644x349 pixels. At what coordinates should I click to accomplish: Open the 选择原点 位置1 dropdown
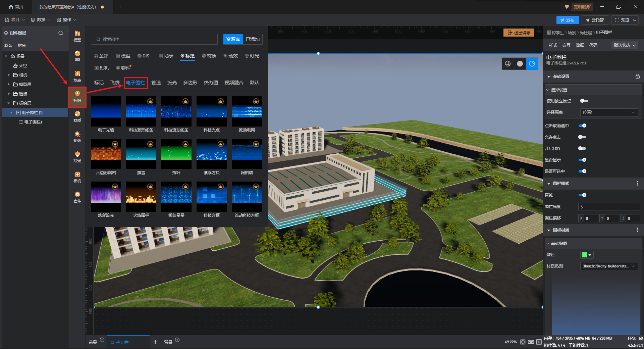coord(608,112)
